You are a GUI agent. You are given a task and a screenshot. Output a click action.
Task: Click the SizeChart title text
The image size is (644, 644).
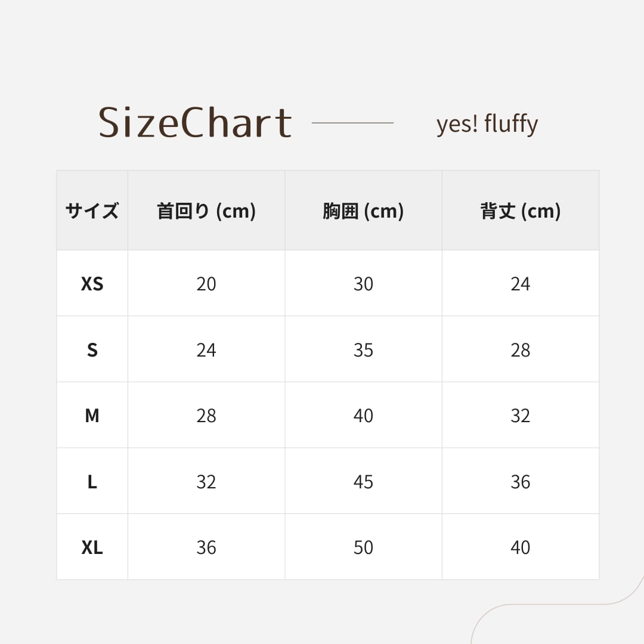pyautogui.click(x=195, y=123)
